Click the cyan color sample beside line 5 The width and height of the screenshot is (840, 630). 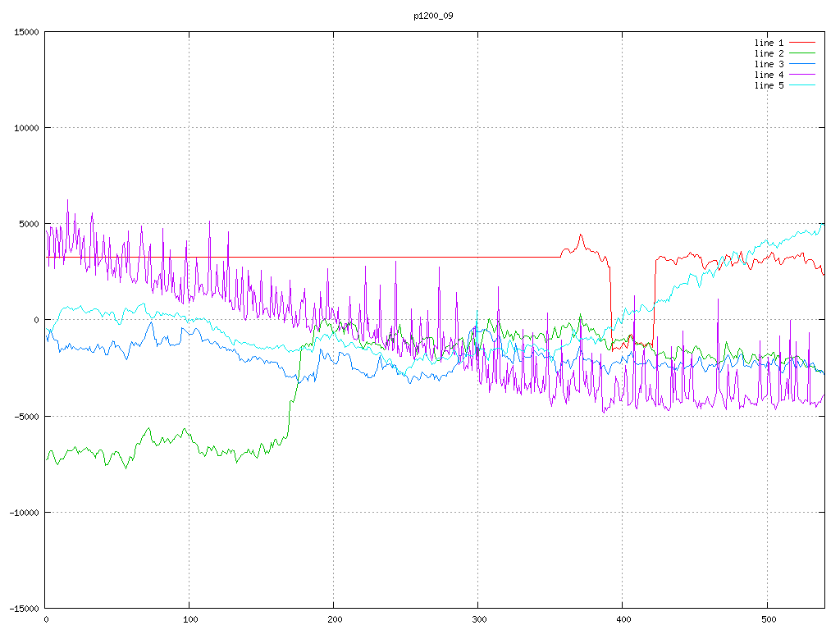pyautogui.click(x=802, y=85)
